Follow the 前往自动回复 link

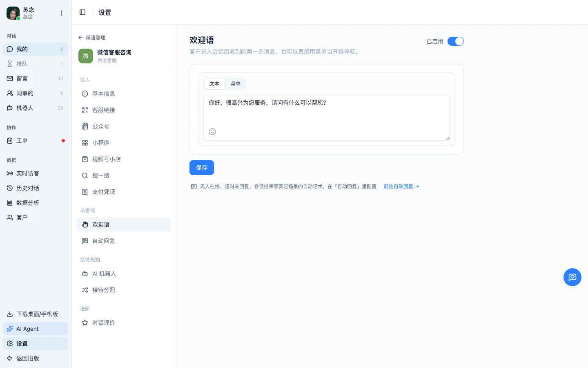pyautogui.click(x=402, y=186)
